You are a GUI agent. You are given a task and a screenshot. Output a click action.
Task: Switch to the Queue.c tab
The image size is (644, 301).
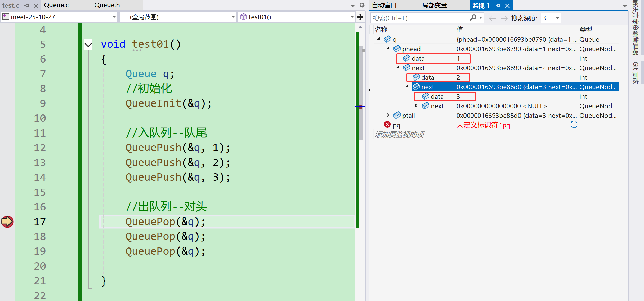click(56, 5)
